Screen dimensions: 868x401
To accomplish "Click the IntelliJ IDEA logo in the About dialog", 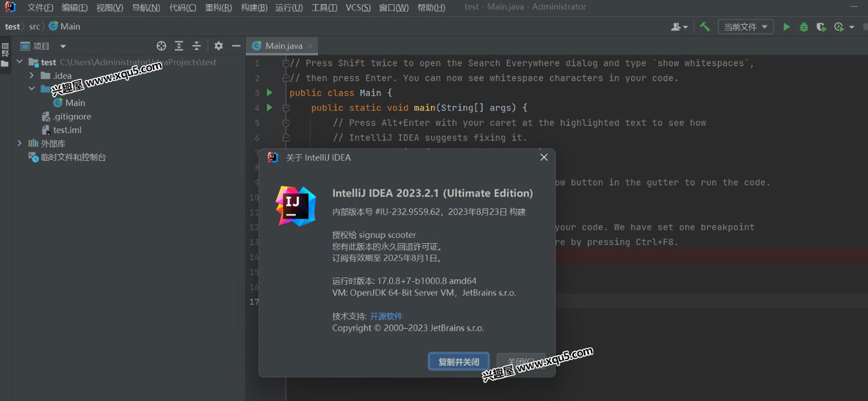I will (x=295, y=206).
